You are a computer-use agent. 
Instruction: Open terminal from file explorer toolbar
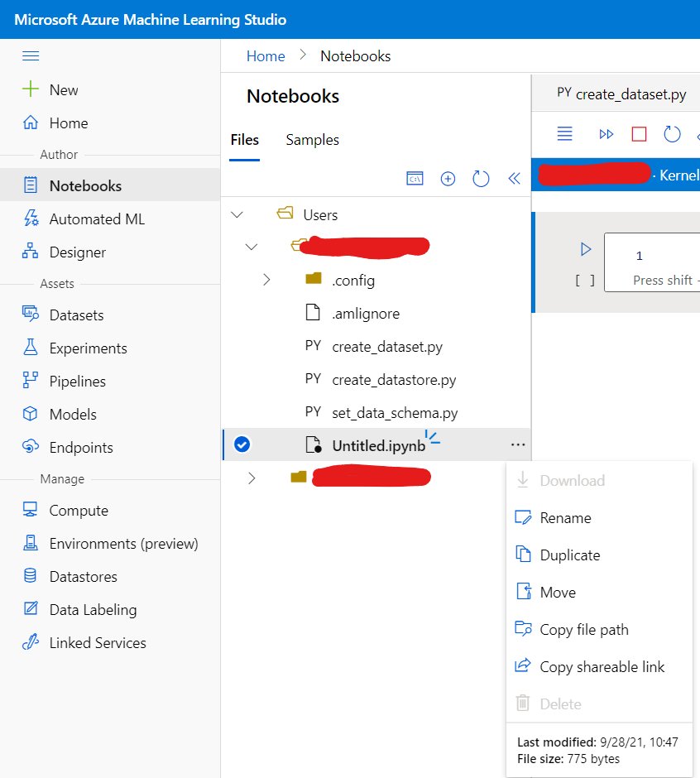415,178
